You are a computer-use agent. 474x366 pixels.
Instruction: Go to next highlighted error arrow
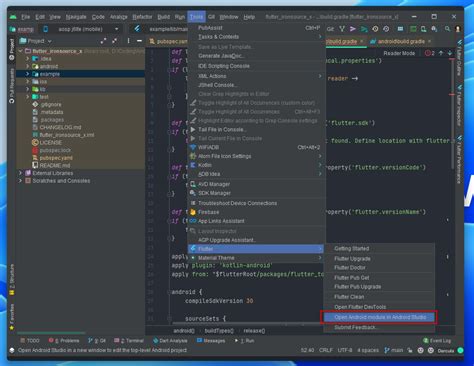pos(450,53)
